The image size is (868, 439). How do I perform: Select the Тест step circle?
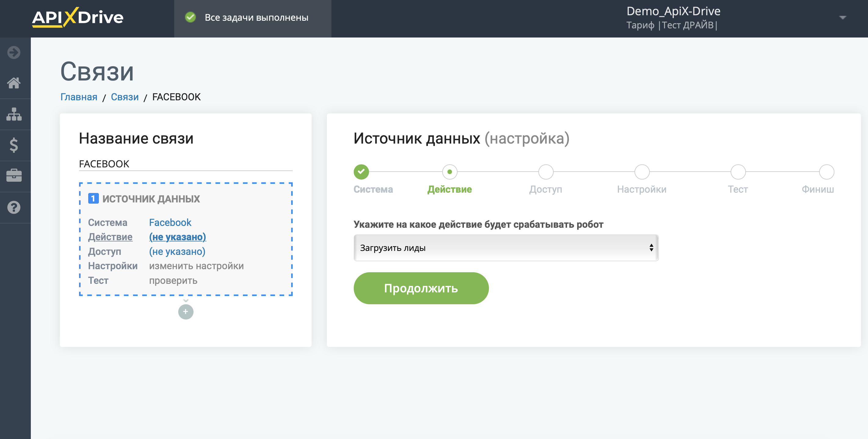pos(738,172)
